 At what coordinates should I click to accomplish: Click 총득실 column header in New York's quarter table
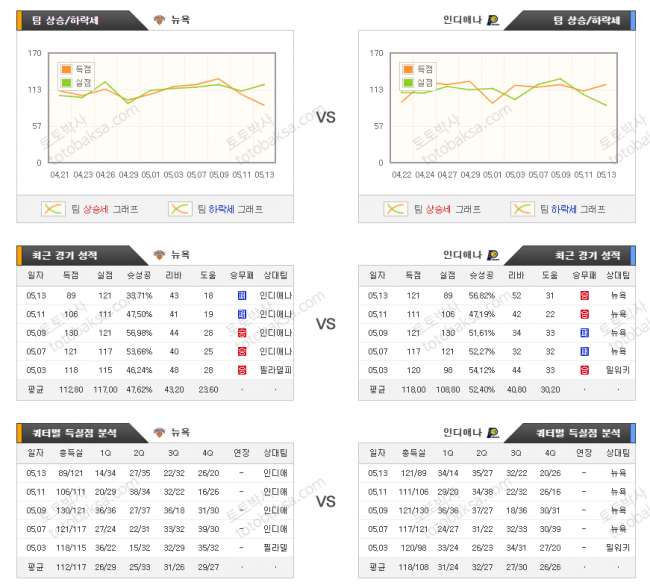tap(70, 452)
